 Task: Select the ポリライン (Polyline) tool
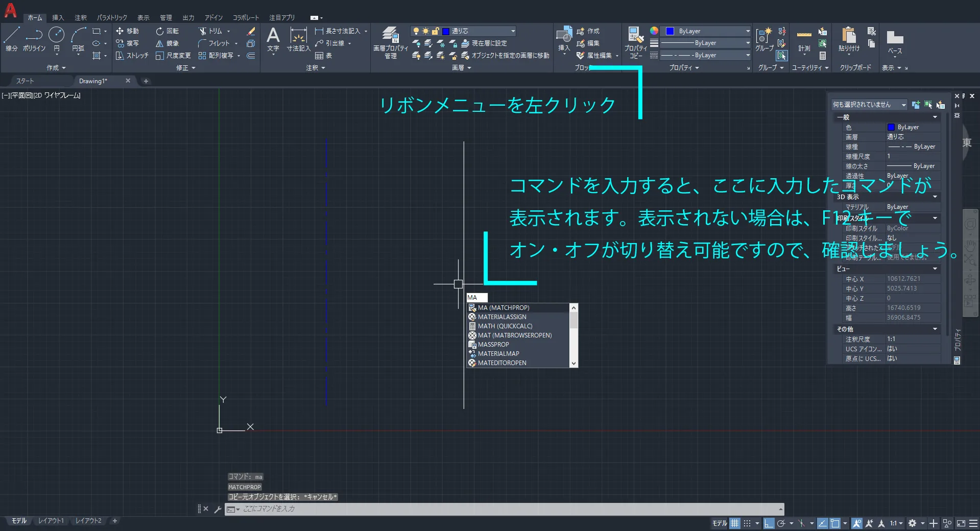tap(34, 39)
